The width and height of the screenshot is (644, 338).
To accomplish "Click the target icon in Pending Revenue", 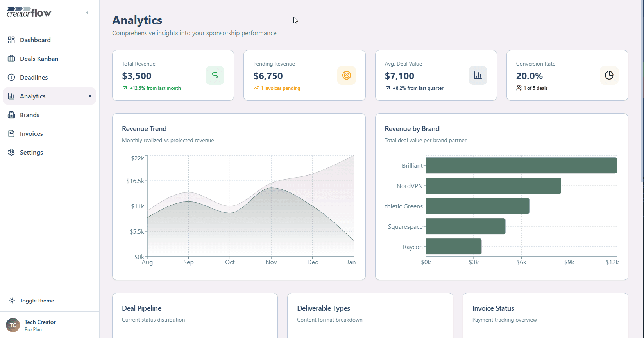I will 346,75.
